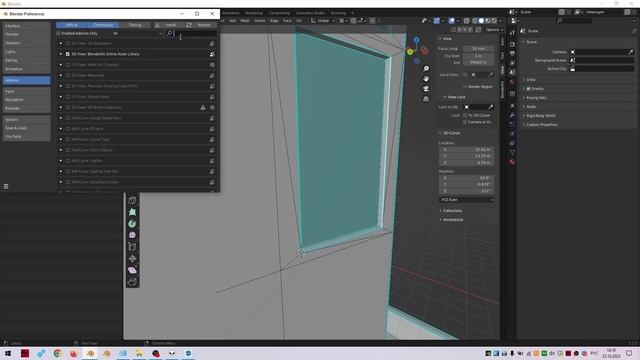Click the Clip Start value field
Screen dimensions: 640x360
(x=478, y=56)
